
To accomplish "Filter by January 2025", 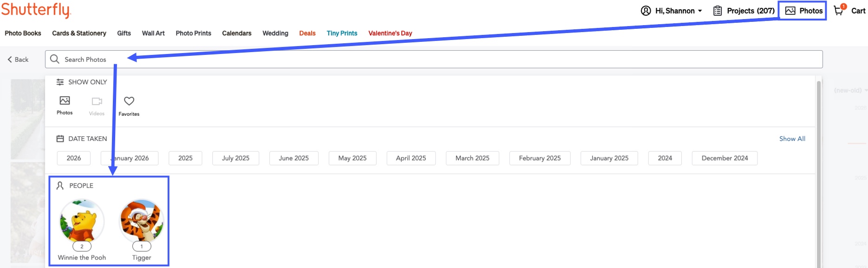I will (x=609, y=158).
